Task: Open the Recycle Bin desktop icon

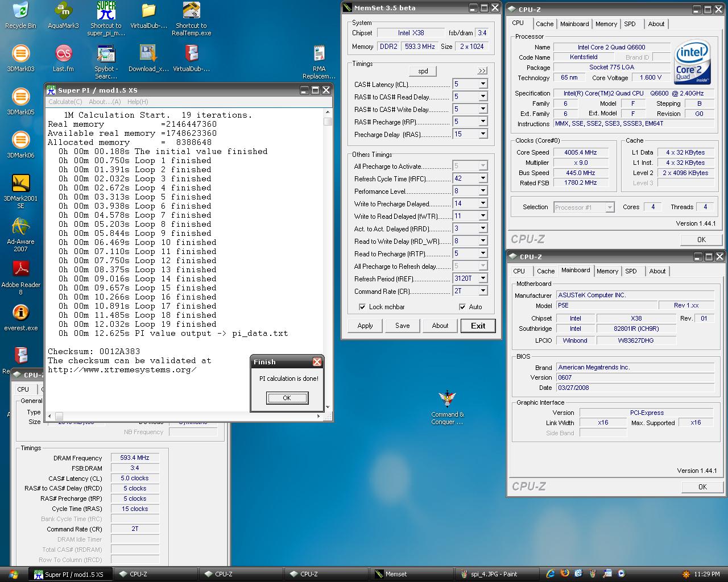Action: pos(20,15)
